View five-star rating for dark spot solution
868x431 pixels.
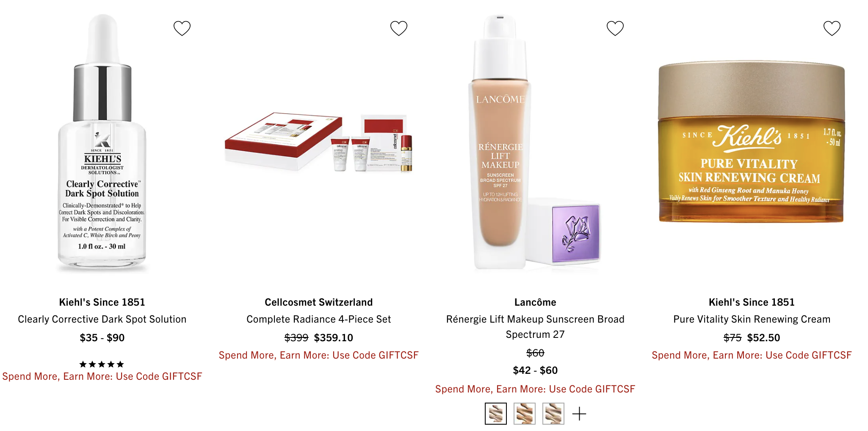pyautogui.click(x=102, y=364)
